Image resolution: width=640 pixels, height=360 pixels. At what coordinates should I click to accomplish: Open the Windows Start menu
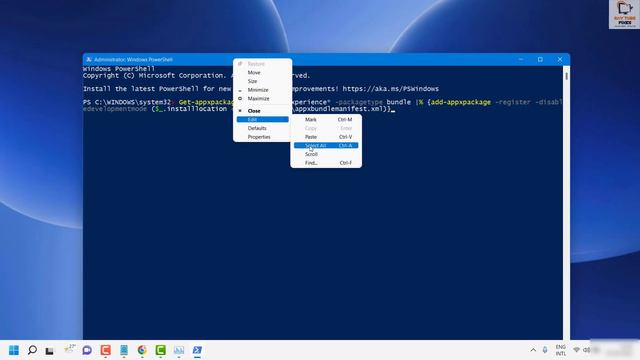click(13, 350)
